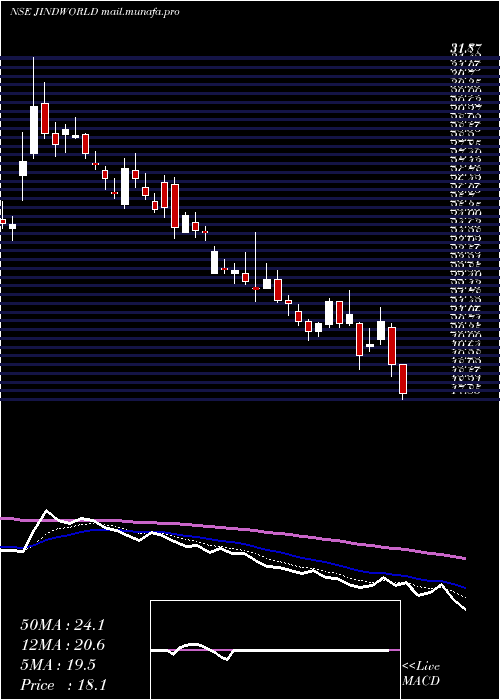Click the final red candle at chart's lowest price
Screen dimensions: 500x700
tap(403, 379)
